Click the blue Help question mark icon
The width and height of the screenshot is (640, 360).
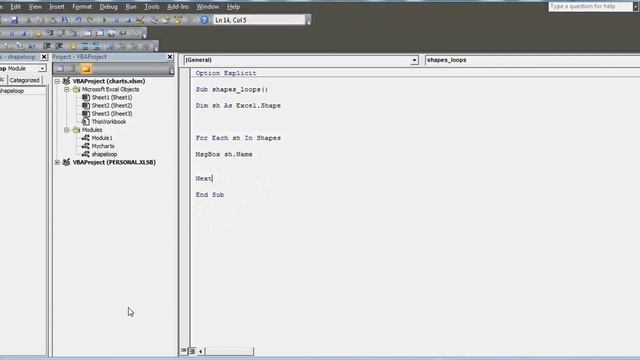[204, 20]
